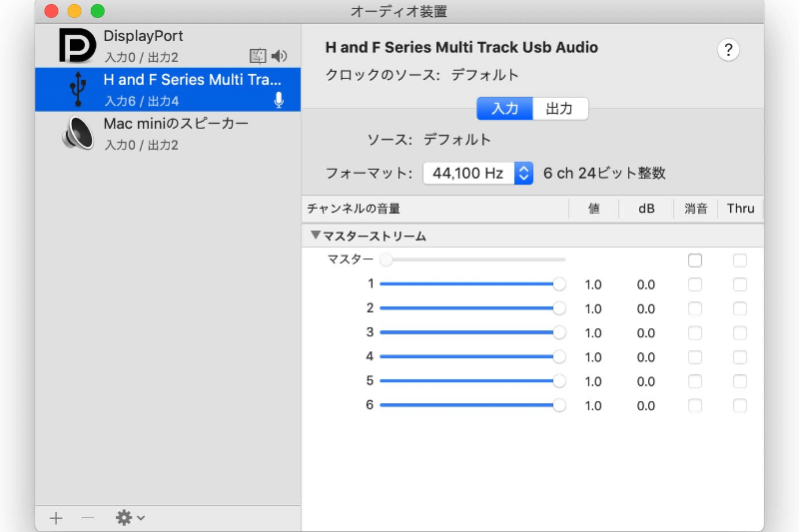Click the 1.0 value of channel 1
Screen dimensions: 799x532
[593, 284]
